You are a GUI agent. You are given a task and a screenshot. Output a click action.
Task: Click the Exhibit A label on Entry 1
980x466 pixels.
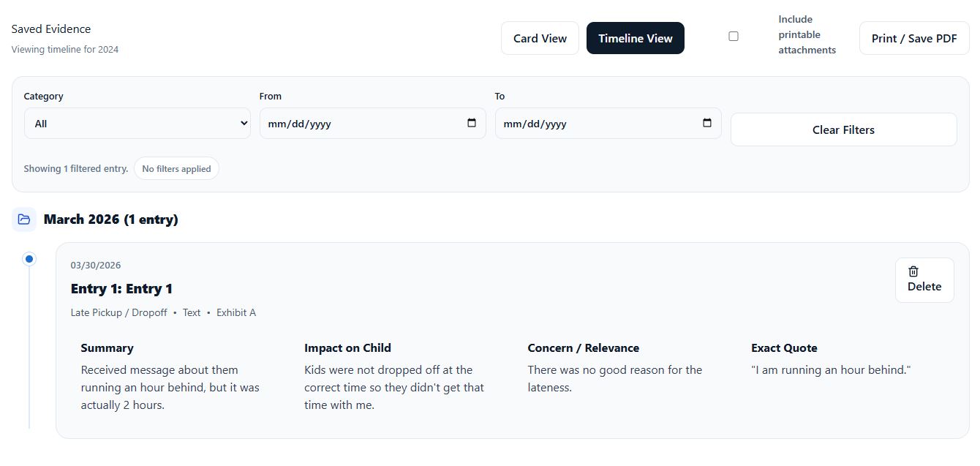(x=235, y=312)
